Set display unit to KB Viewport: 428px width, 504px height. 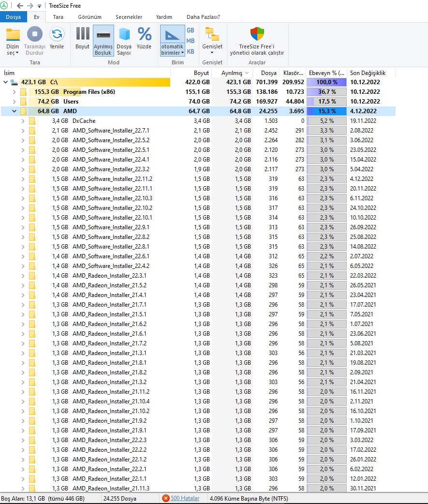191,51
